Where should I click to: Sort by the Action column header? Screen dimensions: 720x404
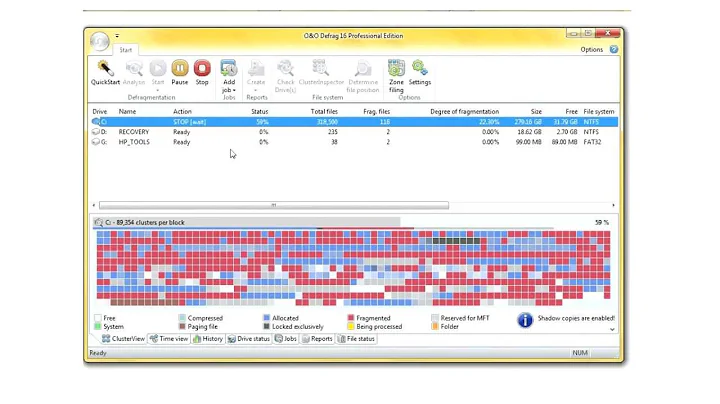[182, 112]
